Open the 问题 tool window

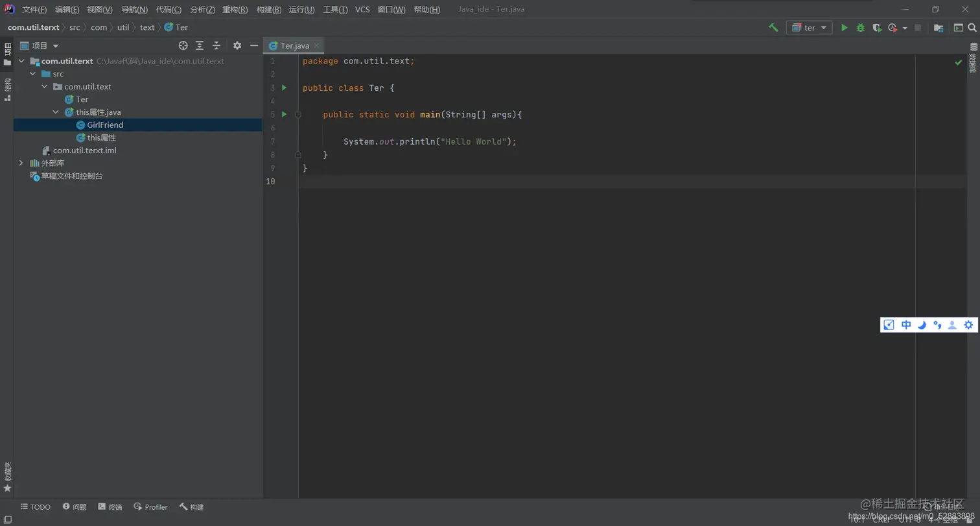(75, 507)
